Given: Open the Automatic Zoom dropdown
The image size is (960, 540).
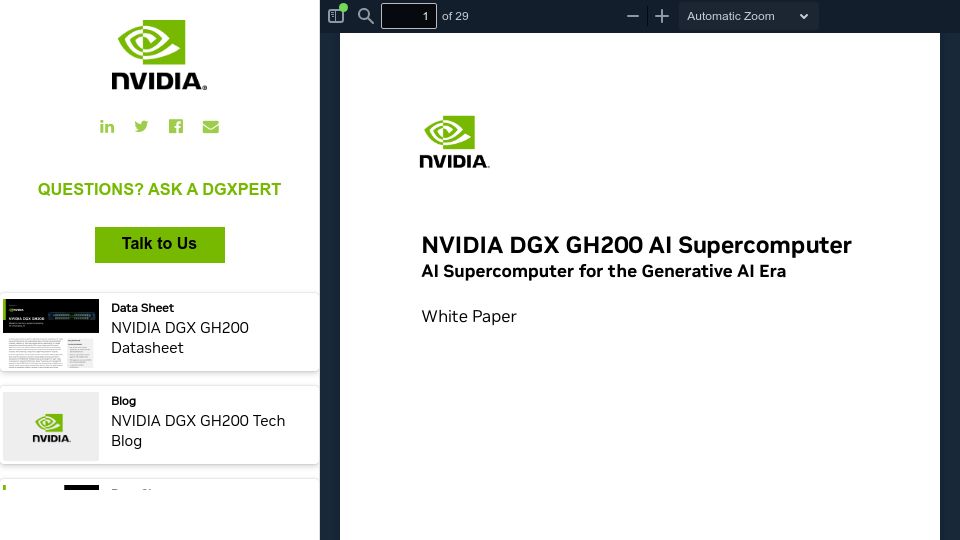Looking at the screenshot, I should coord(748,16).
